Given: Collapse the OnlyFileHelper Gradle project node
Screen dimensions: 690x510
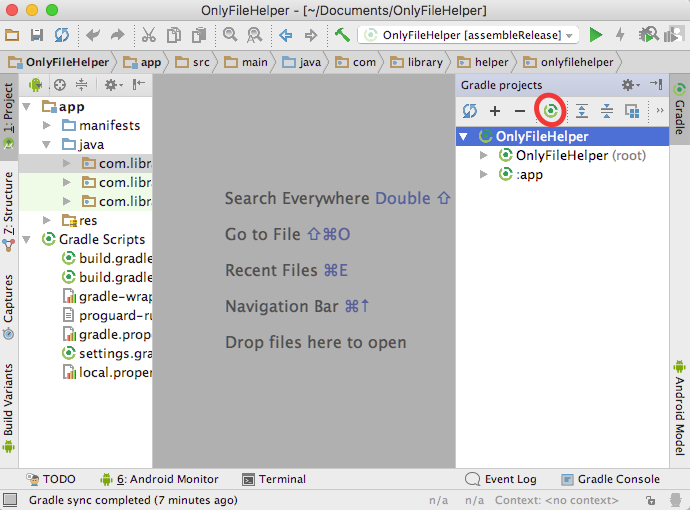Looking at the screenshot, I should tap(463, 136).
